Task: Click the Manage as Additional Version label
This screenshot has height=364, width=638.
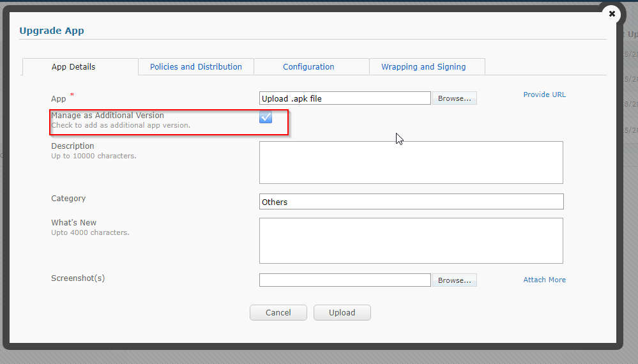Action: pos(107,116)
